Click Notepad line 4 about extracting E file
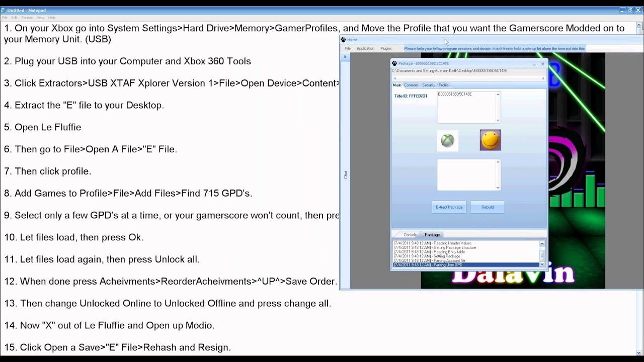Image resolution: width=644 pixels, height=362 pixels. (x=84, y=105)
